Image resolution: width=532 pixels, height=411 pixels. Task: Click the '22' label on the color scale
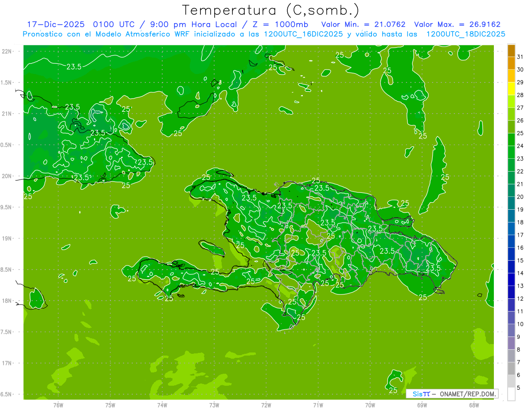click(x=520, y=171)
